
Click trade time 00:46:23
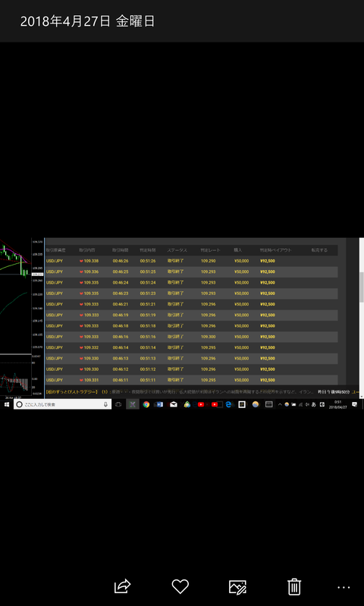click(x=121, y=294)
